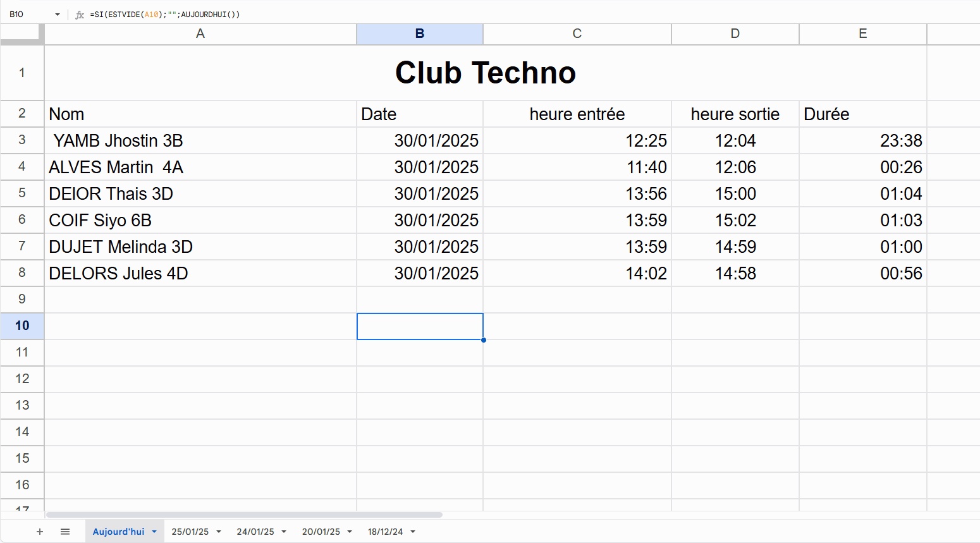Open the 25/01/25 tab dropdown arrow
The image size is (980, 543).
tap(219, 532)
